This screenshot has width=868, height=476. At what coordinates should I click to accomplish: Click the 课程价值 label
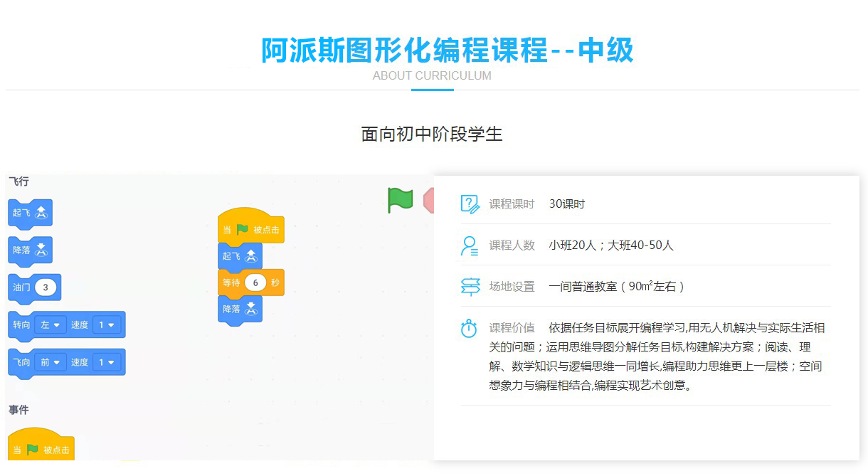point(512,328)
